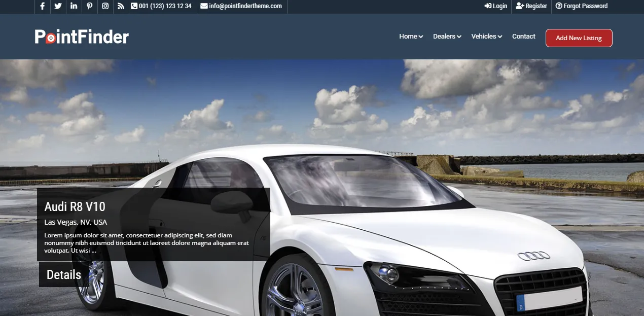Click the Audi R8 V10 slide title
The image size is (644, 316).
point(75,206)
